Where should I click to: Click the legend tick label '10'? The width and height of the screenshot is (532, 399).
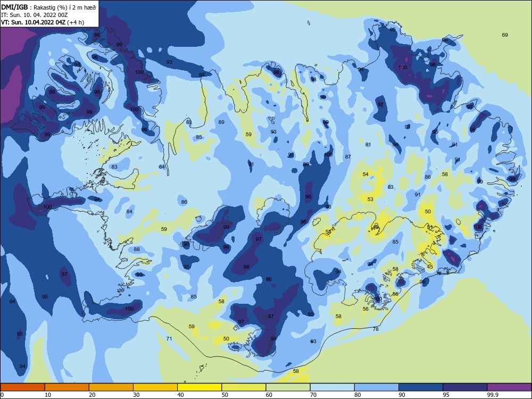click(x=48, y=395)
